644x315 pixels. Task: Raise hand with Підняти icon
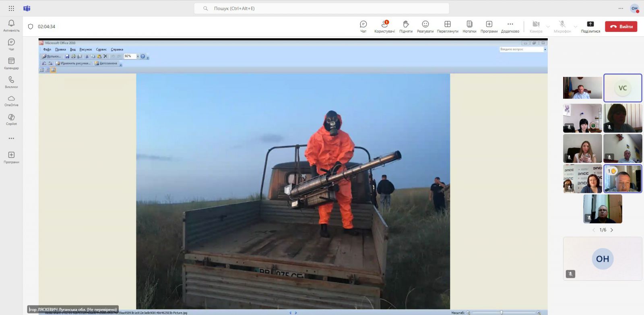tap(406, 26)
